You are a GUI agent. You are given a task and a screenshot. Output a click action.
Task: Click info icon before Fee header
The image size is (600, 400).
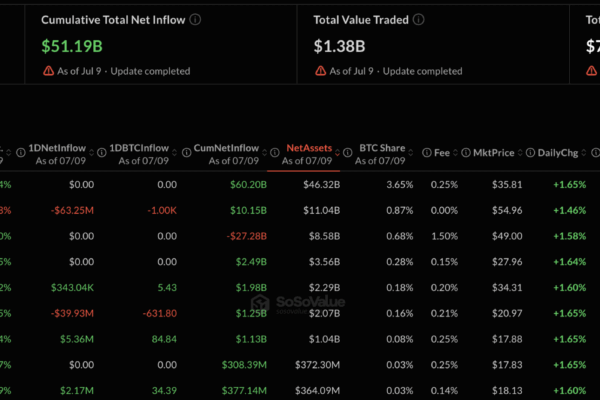pyautogui.click(x=427, y=153)
